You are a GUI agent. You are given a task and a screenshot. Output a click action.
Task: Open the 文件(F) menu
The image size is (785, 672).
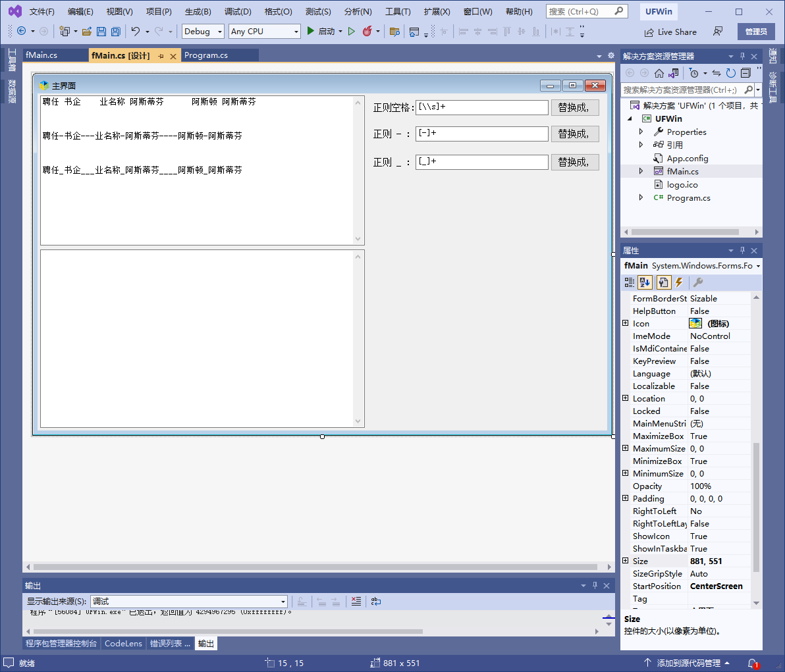coord(41,11)
